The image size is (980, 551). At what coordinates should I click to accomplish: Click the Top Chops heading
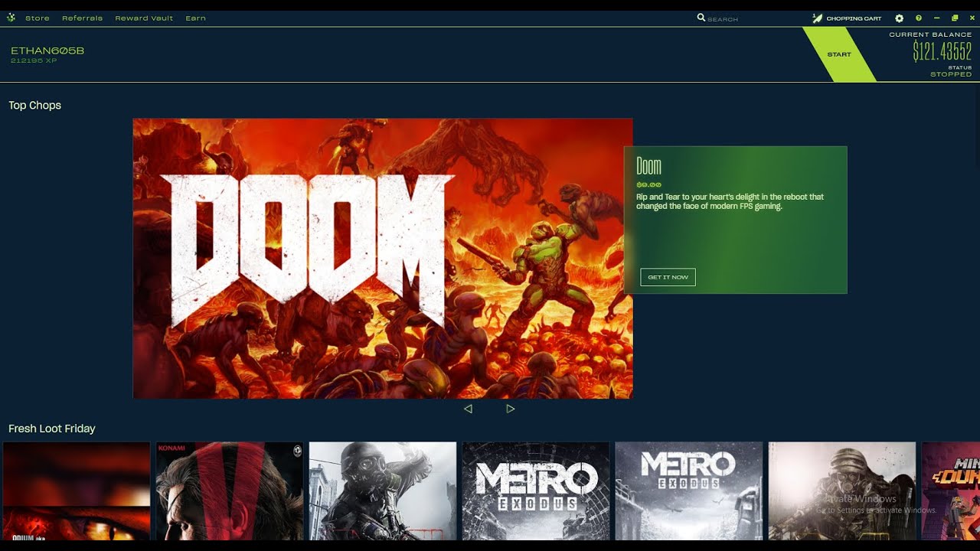[34, 106]
